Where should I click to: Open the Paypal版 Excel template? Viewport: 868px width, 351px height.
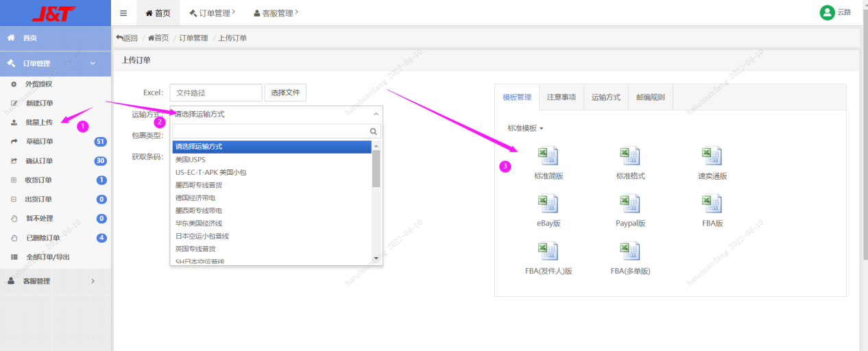tap(630, 210)
